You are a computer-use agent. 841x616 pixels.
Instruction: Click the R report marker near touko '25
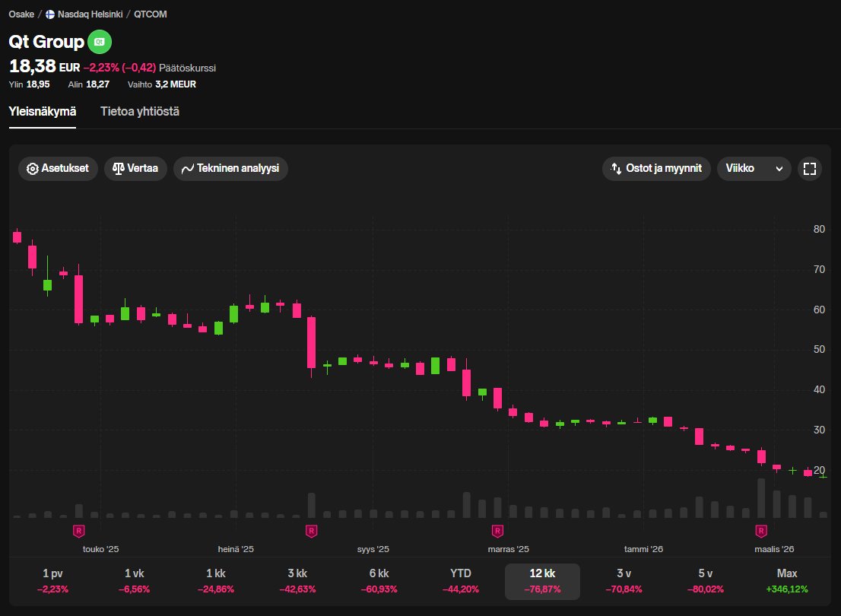[79, 532]
